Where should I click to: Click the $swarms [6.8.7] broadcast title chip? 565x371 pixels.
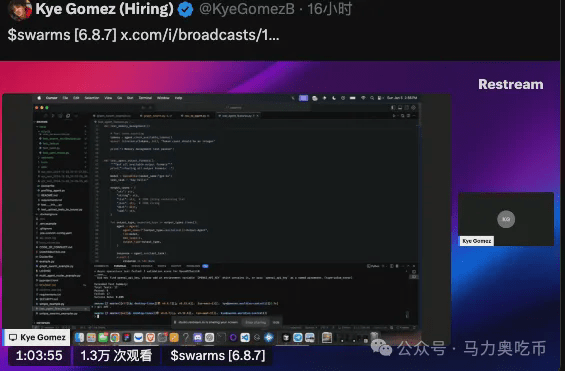click(218, 356)
